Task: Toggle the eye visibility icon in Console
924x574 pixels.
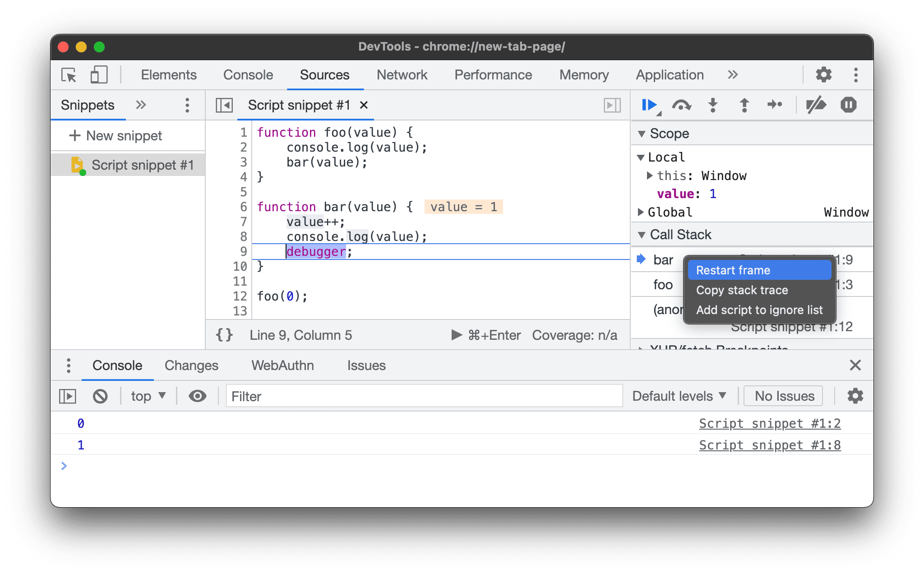Action: point(197,395)
